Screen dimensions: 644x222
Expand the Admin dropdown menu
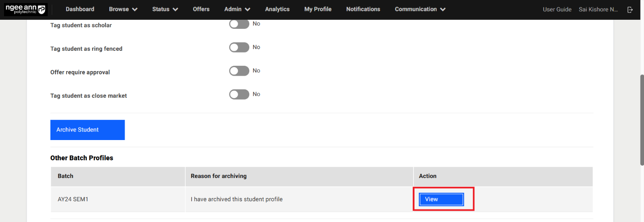(238, 9)
